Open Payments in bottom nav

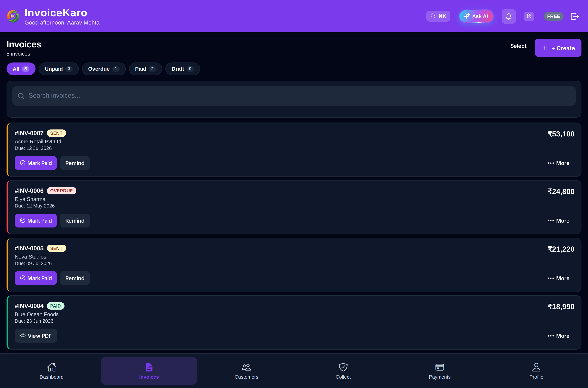coord(440,371)
